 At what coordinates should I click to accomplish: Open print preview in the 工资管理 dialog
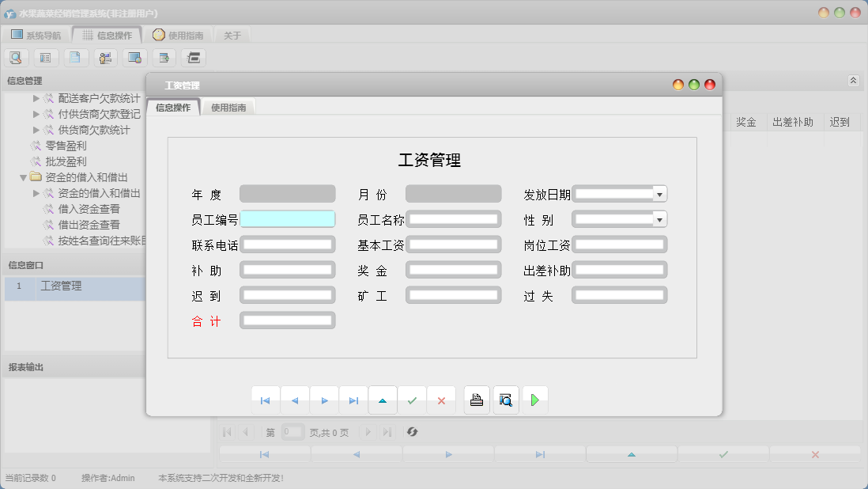(506, 400)
